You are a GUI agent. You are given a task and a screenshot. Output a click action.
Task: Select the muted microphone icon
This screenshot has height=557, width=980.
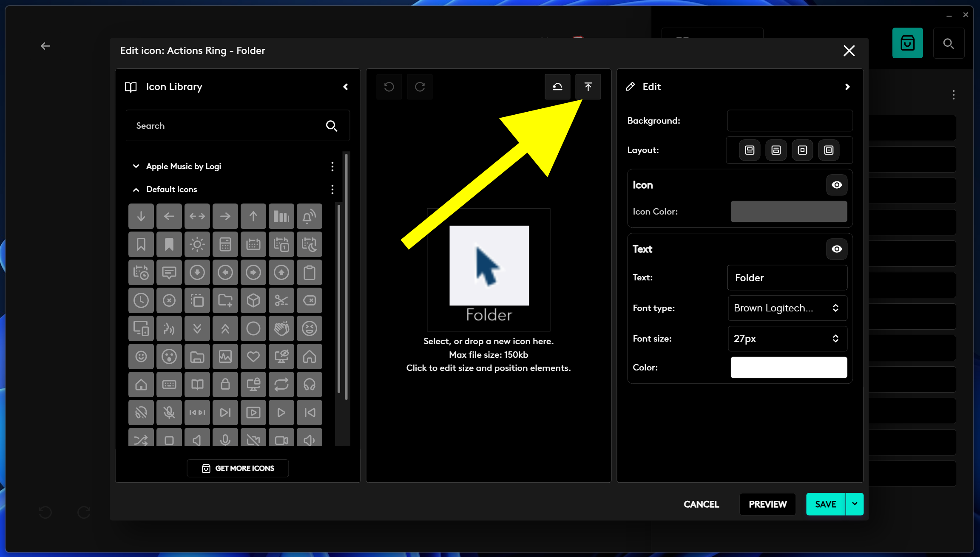[x=169, y=413]
